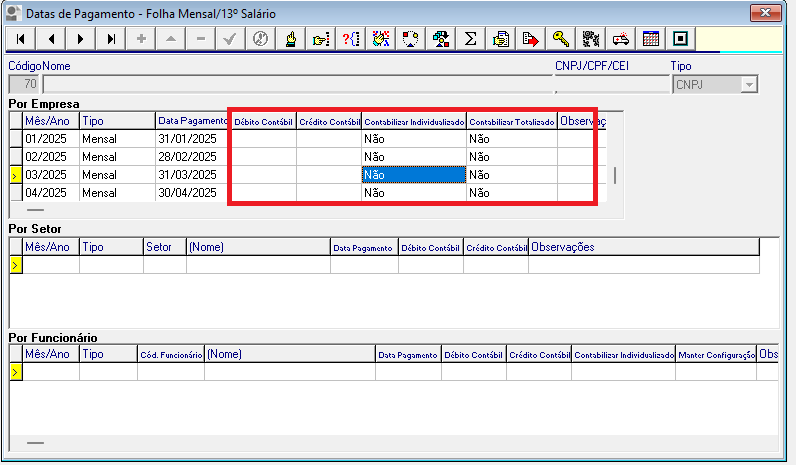Screen dimensions: 796x465
Task: Click the checkmark confirm toolbar button
Action: (230, 39)
